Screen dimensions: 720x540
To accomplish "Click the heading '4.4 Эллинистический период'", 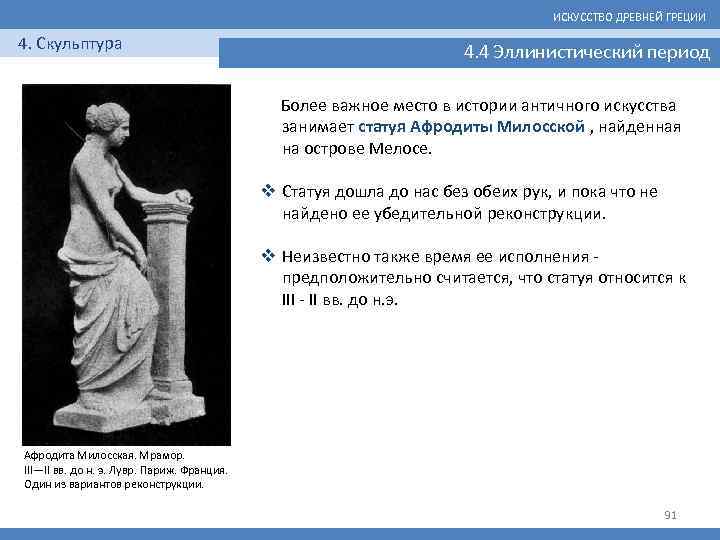I will pos(587,52).
